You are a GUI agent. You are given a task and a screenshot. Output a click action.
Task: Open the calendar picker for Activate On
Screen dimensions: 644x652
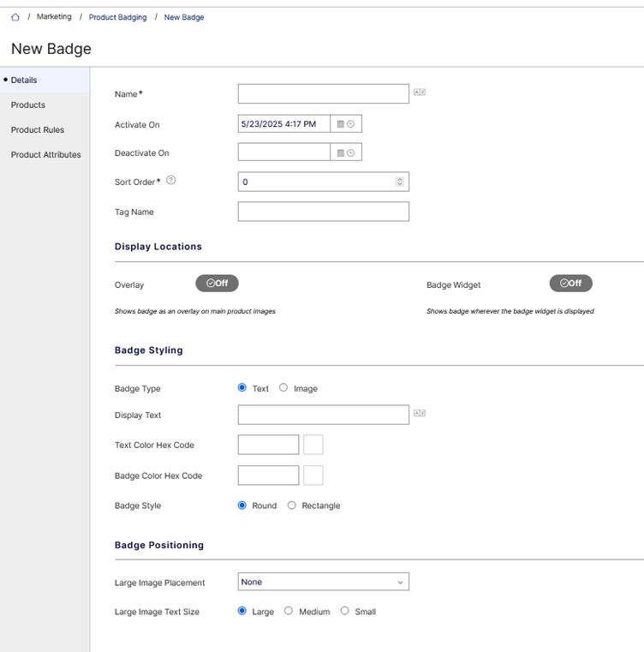click(340, 124)
